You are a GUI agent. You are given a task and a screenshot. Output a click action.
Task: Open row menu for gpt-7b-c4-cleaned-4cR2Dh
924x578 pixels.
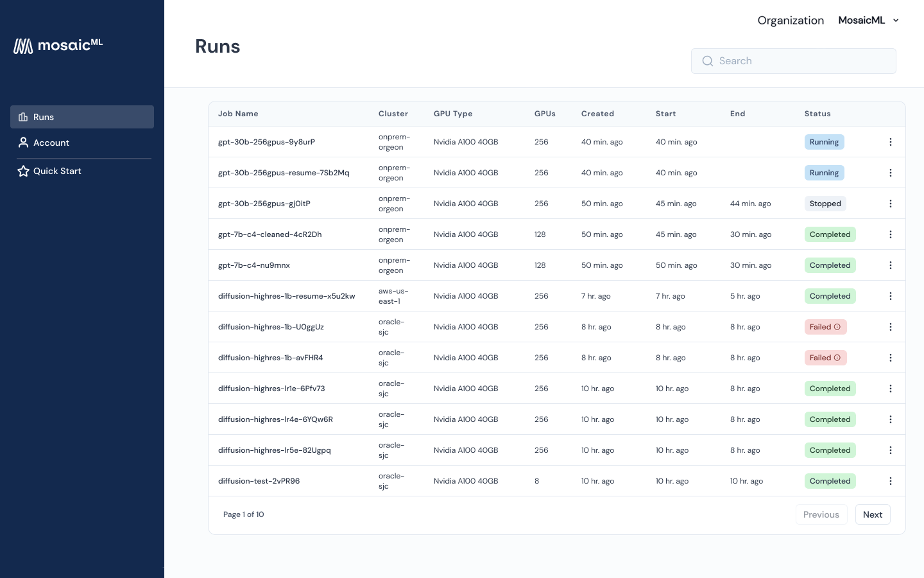coord(891,234)
